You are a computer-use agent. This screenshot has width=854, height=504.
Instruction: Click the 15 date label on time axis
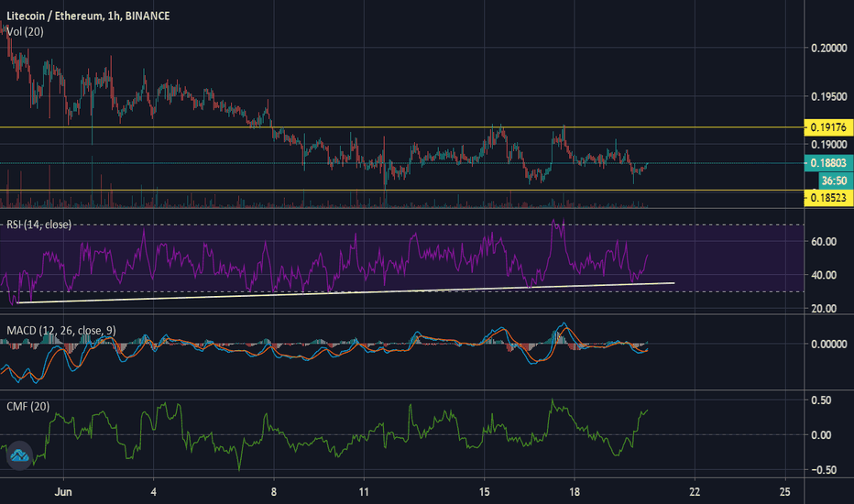tap(484, 492)
